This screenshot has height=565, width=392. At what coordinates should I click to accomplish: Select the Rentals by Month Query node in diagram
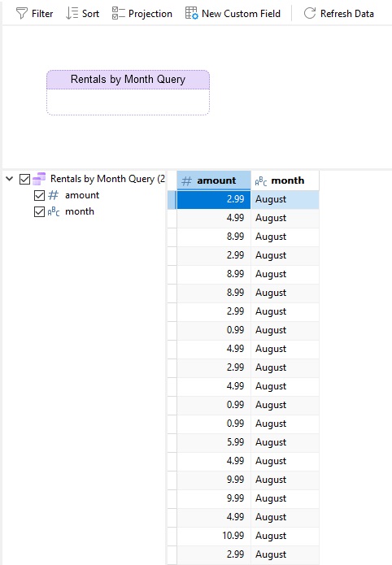(128, 93)
